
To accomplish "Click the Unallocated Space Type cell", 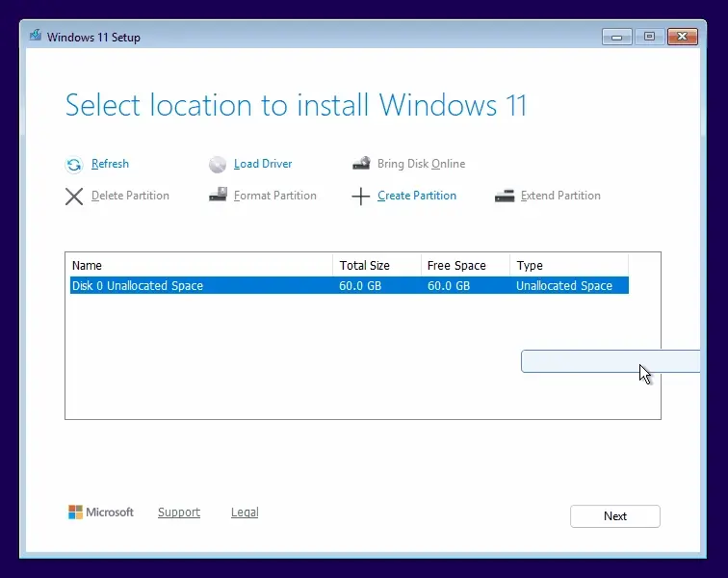I will click(564, 286).
